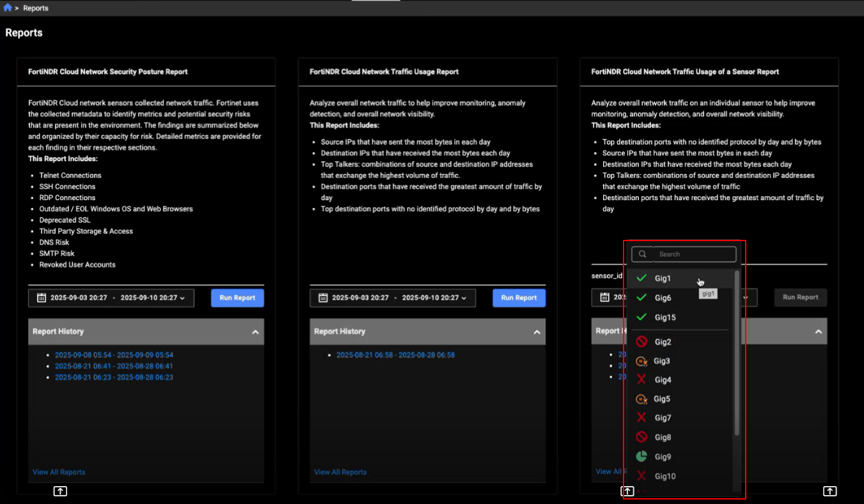The image size is (864, 504).
Task: Click the 'RDP Connections' bullet text
Action: coord(67,198)
